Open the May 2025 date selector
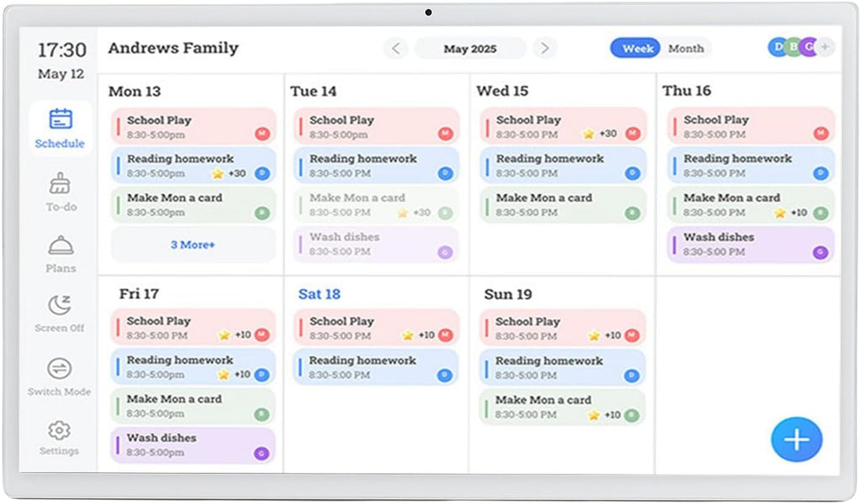 470,49
